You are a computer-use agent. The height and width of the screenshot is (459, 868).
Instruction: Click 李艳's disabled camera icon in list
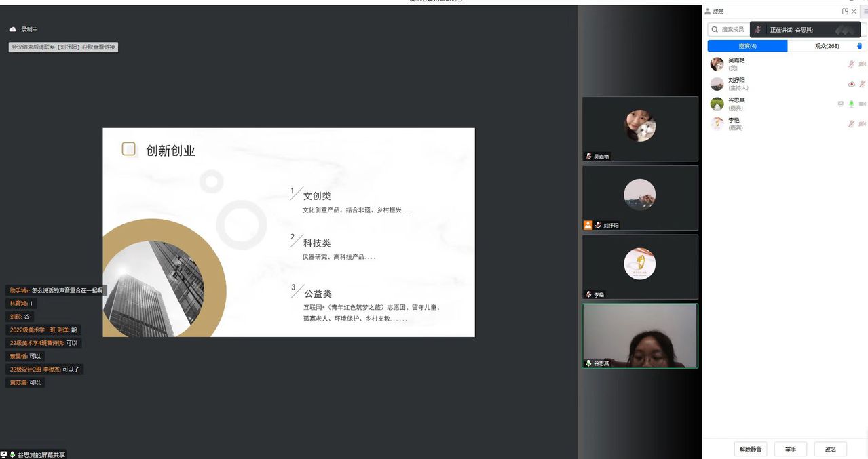tap(863, 124)
